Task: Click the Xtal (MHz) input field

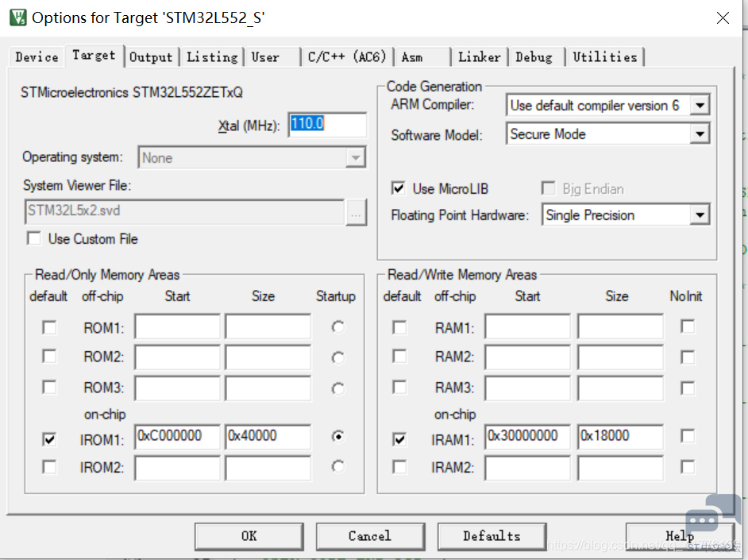Action: pos(327,125)
